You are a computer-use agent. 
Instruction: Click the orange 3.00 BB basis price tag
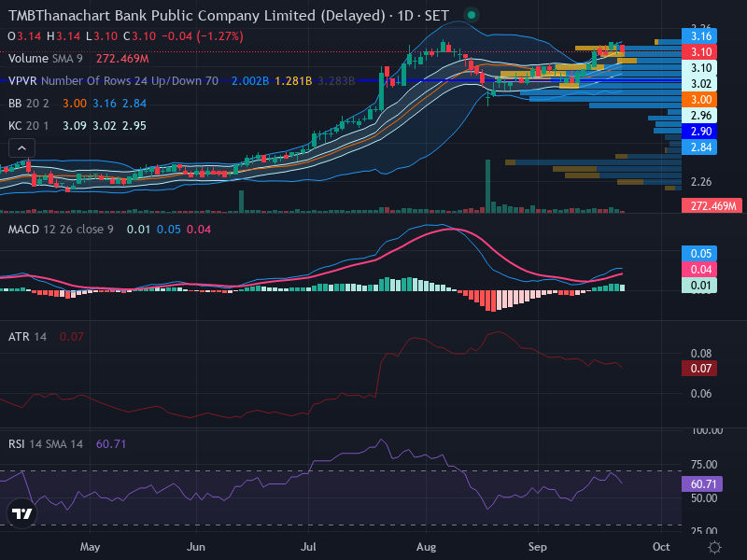(x=699, y=100)
